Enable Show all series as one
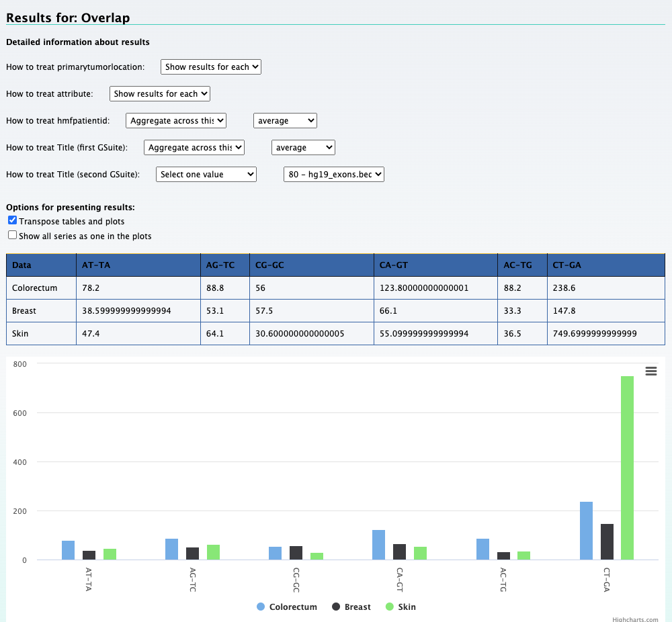The image size is (672, 622). click(12, 236)
